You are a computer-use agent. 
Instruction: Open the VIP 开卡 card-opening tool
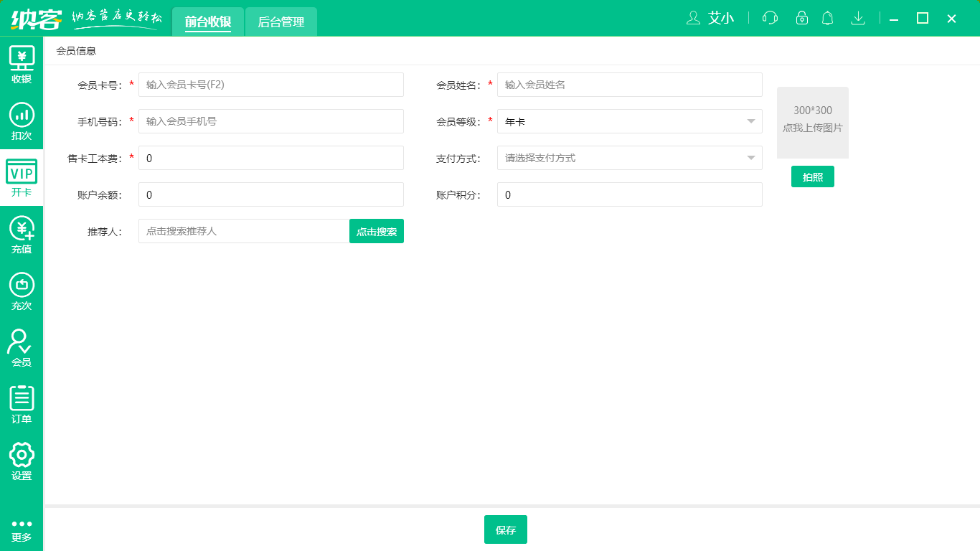tap(22, 178)
